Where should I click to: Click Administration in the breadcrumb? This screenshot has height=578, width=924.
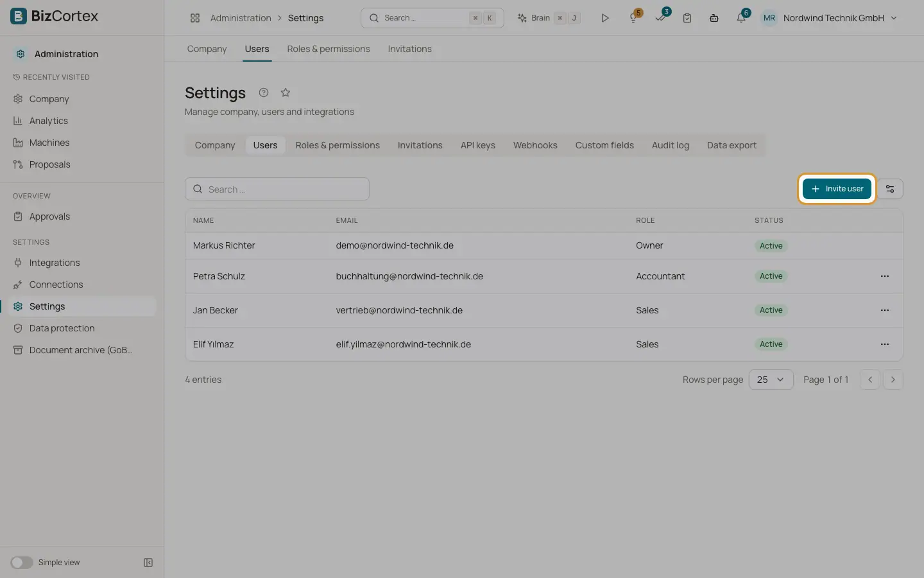(241, 18)
